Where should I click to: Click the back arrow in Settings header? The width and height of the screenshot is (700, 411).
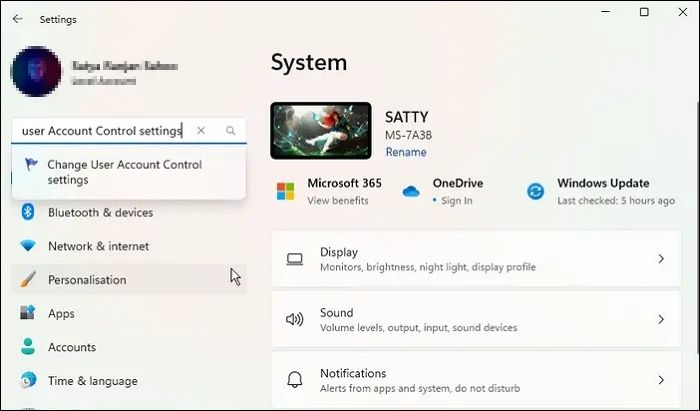click(18, 19)
